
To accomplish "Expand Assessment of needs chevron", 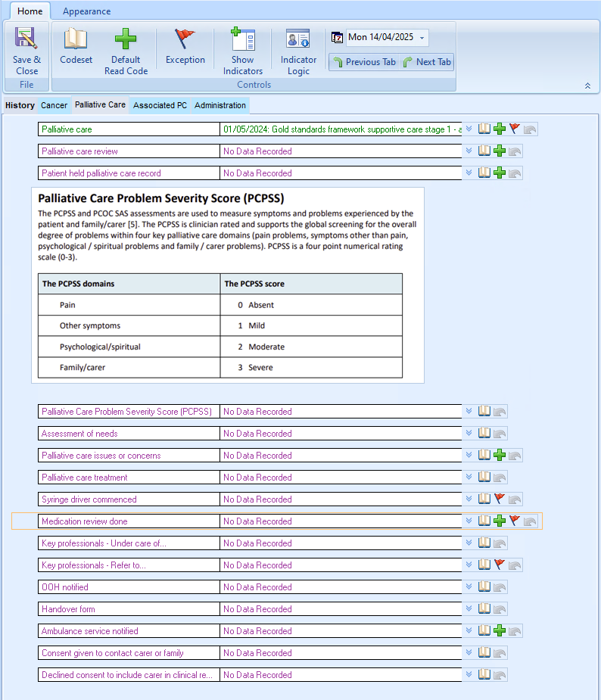I will pos(469,433).
